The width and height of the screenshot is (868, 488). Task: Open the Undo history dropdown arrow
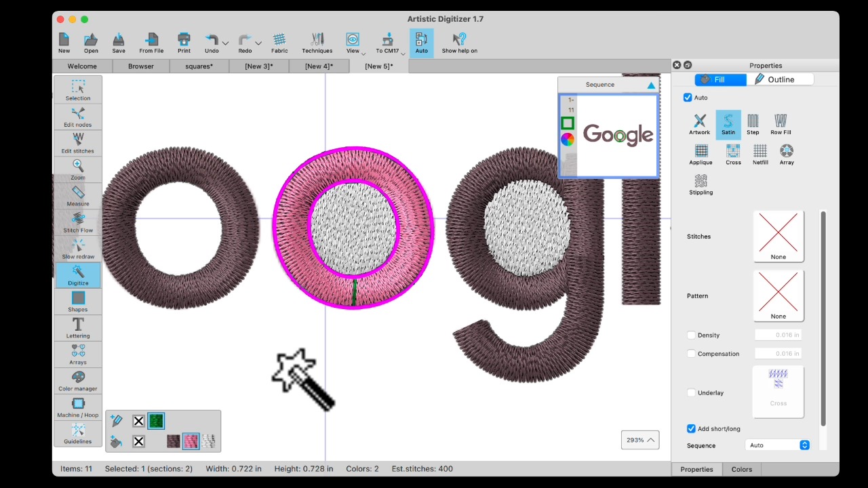[x=226, y=43]
